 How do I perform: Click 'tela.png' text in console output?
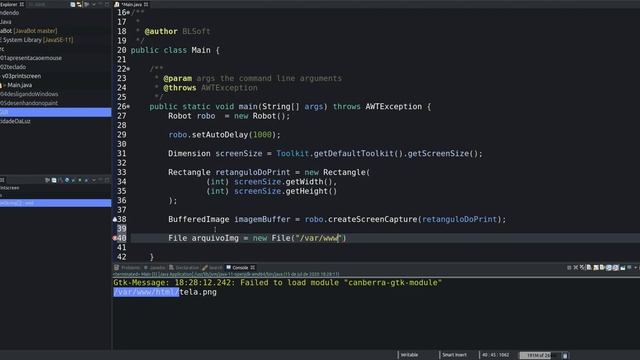pos(198,292)
